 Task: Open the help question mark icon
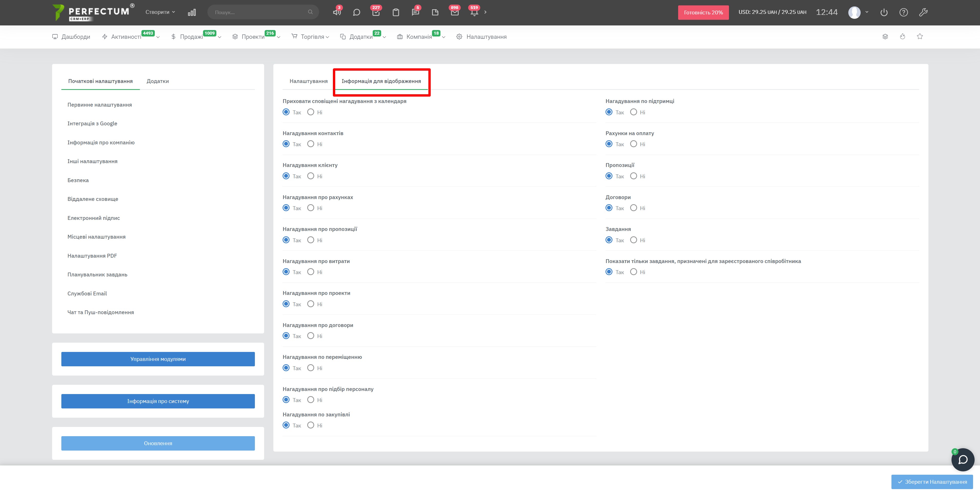[x=904, y=12]
